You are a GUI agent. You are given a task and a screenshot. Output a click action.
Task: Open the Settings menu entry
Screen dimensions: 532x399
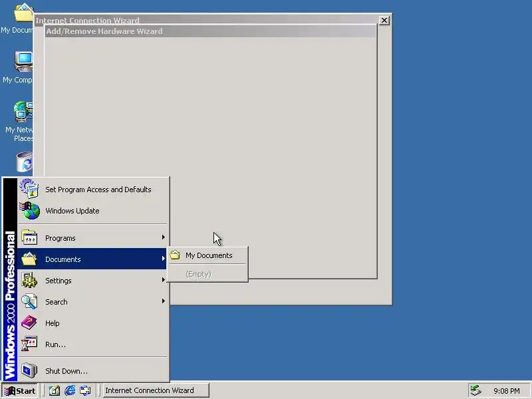click(x=92, y=280)
